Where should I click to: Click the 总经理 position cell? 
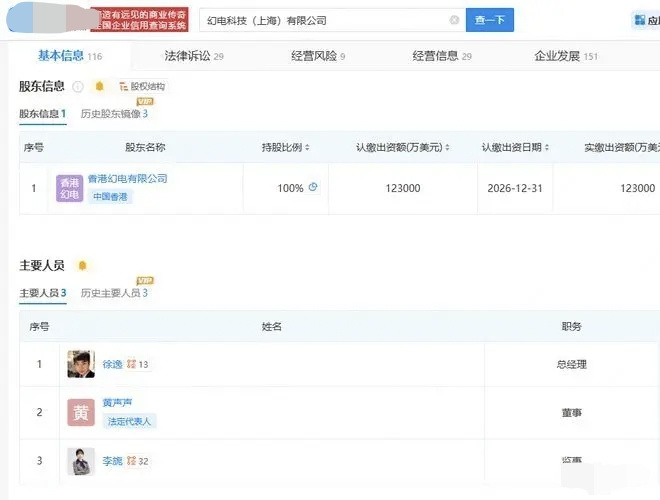click(x=572, y=364)
